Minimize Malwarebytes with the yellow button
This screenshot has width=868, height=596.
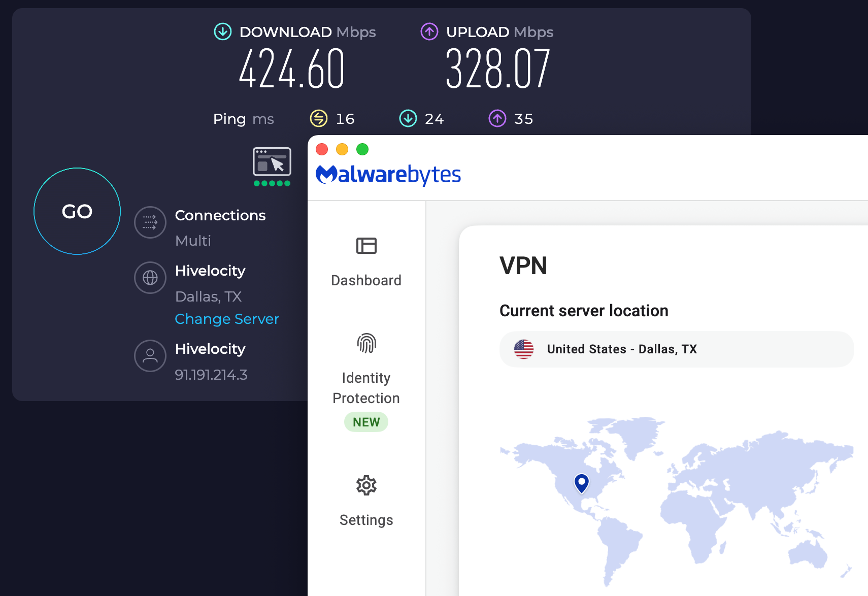click(x=342, y=149)
